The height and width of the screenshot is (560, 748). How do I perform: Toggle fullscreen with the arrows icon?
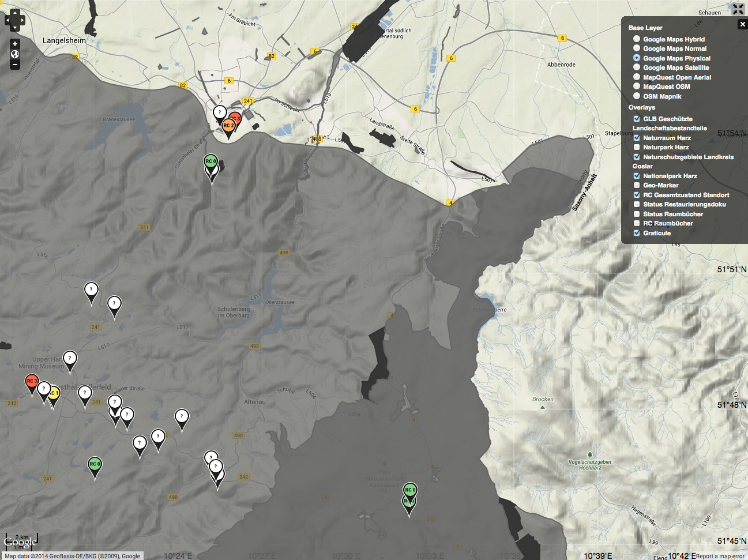click(x=738, y=9)
